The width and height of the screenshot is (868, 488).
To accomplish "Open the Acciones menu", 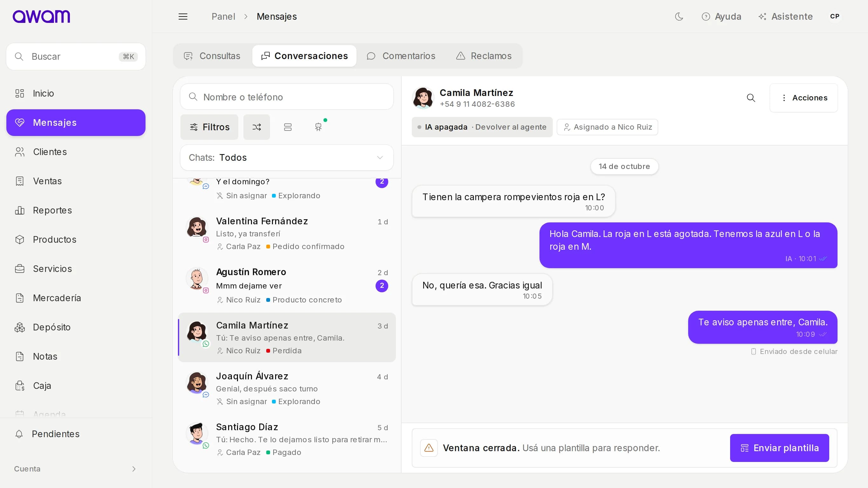I will (x=804, y=98).
